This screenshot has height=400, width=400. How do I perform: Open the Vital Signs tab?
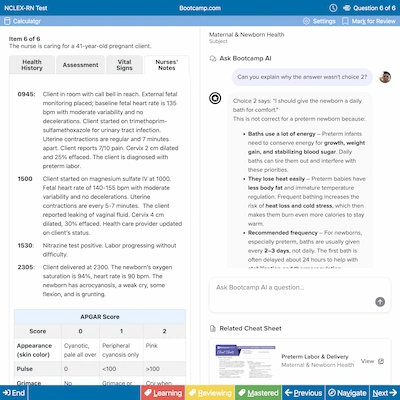tap(124, 65)
